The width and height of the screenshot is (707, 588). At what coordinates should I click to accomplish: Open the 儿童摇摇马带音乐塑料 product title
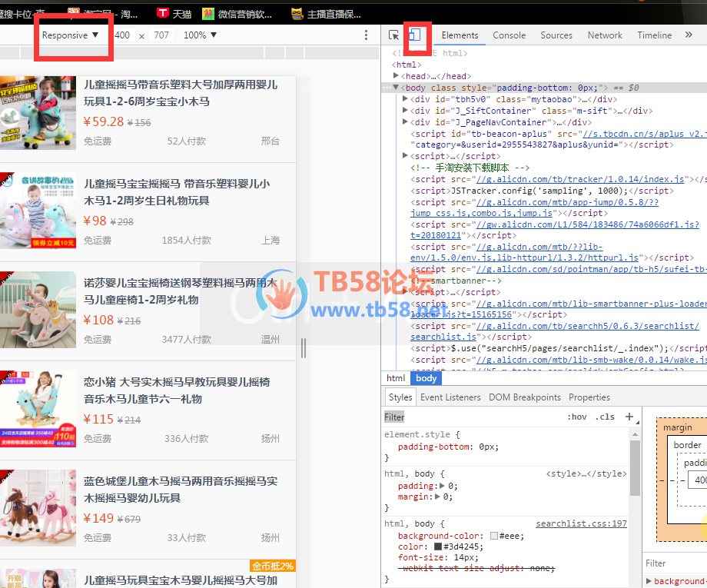(x=181, y=93)
